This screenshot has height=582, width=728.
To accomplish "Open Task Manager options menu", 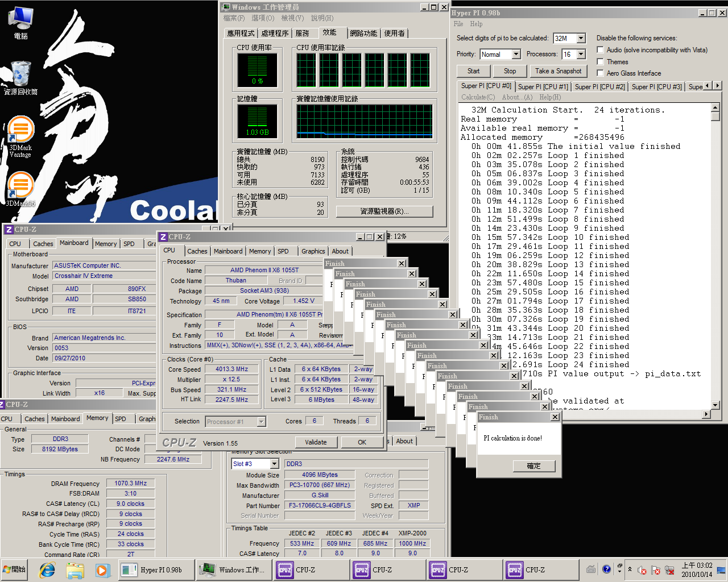I will (x=263, y=18).
